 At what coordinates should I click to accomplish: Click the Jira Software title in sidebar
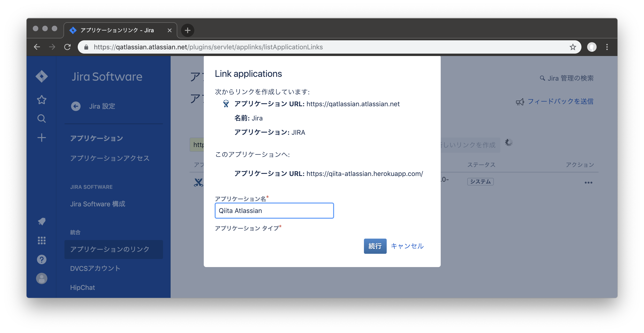tap(107, 77)
